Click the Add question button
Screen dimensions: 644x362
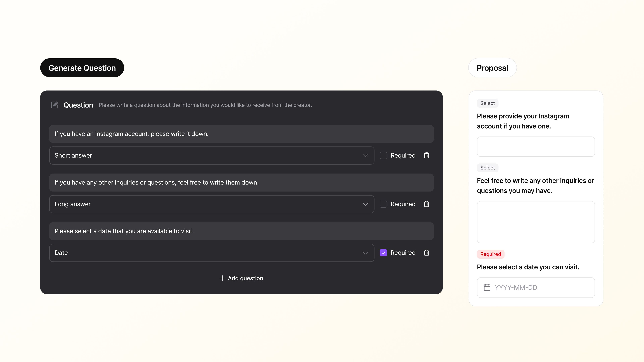click(241, 278)
